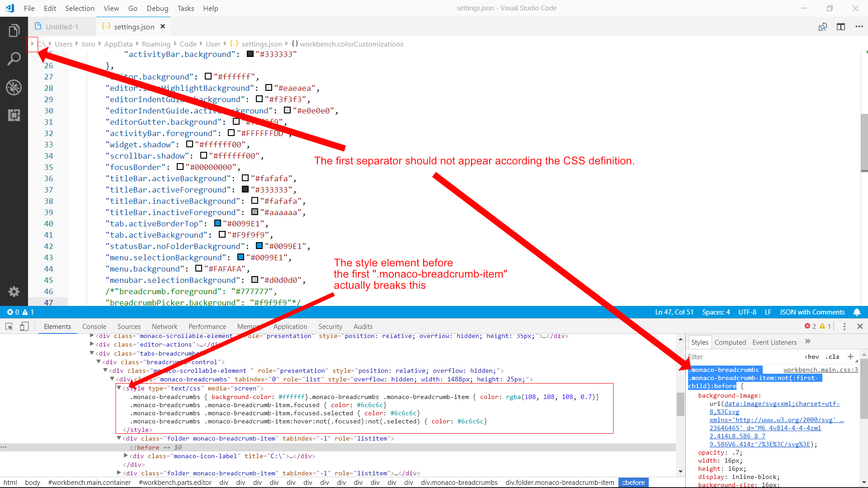Click JSON with Comments in the status bar
Viewport: 868px width, 488px height.
(811, 312)
